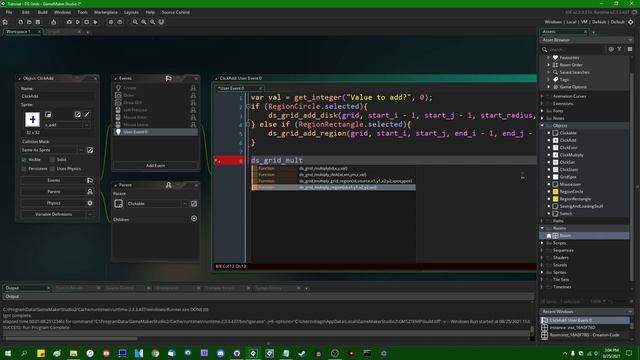Open the Marketplace menu
Viewport: 640px width, 360px height.
click(106, 12)
